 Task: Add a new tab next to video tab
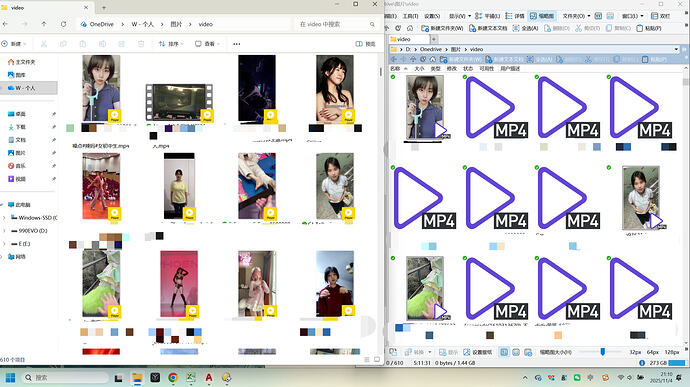[433, 39]
